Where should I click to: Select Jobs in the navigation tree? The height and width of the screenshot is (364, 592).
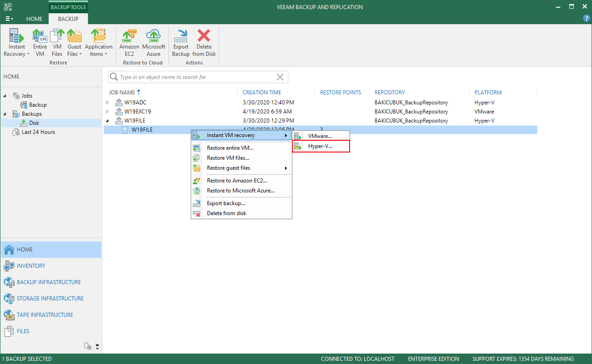tap(27, 96)
